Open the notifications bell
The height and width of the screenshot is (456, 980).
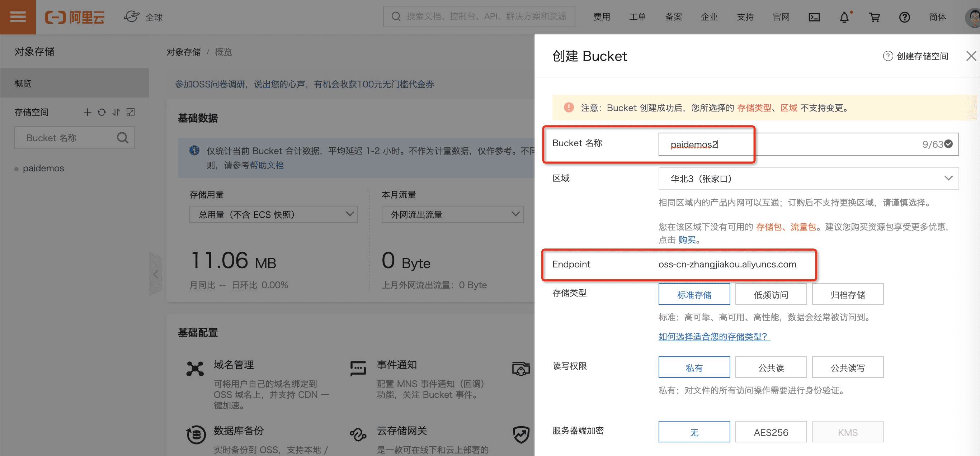[x=844, y=17]
